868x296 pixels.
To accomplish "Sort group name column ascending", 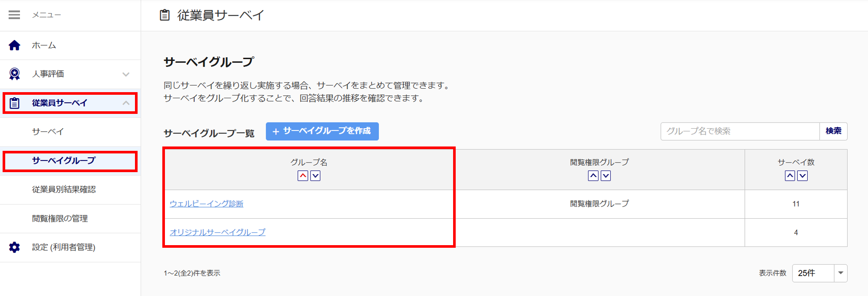I will coord(303,176).
